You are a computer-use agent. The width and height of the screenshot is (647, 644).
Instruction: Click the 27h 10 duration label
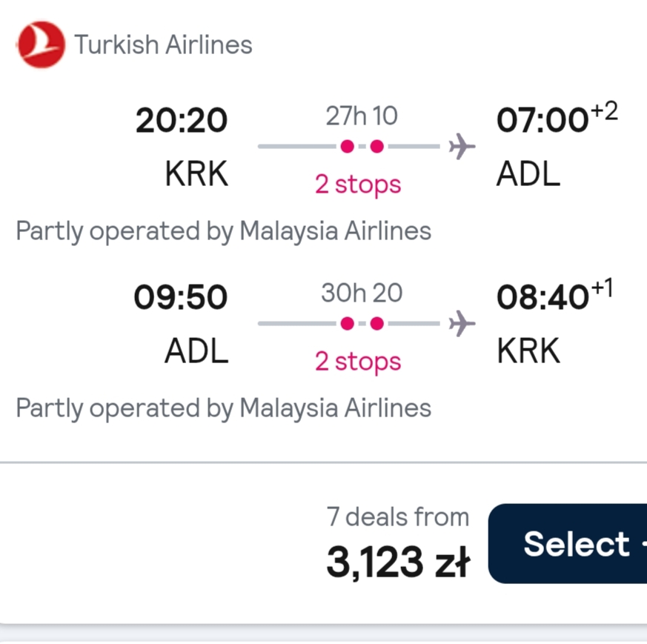[x=362, y=116]
